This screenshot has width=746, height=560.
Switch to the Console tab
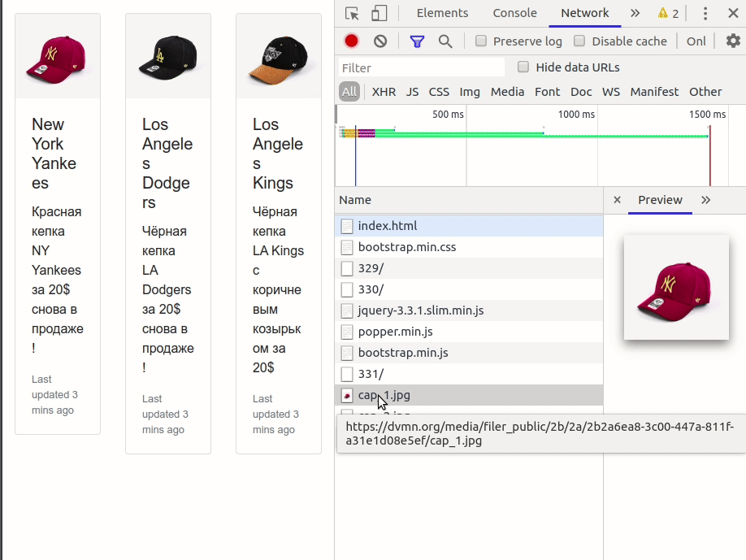point(514,13)
